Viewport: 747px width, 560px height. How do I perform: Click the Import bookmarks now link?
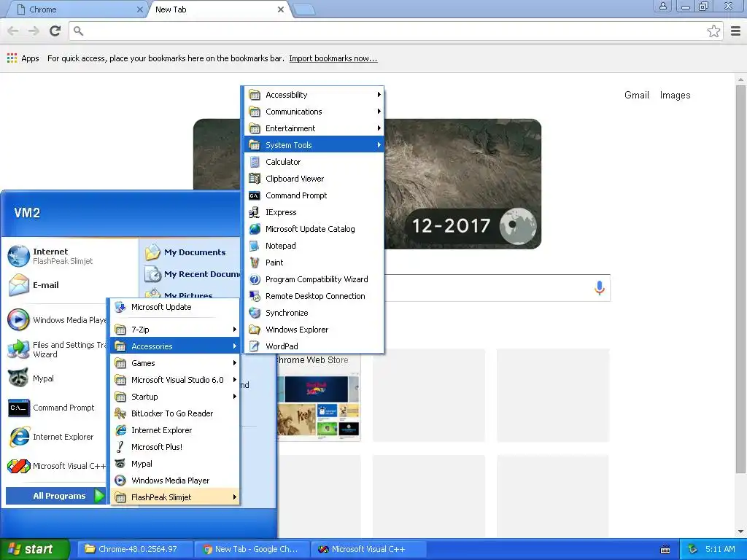(x=333, y=58)
